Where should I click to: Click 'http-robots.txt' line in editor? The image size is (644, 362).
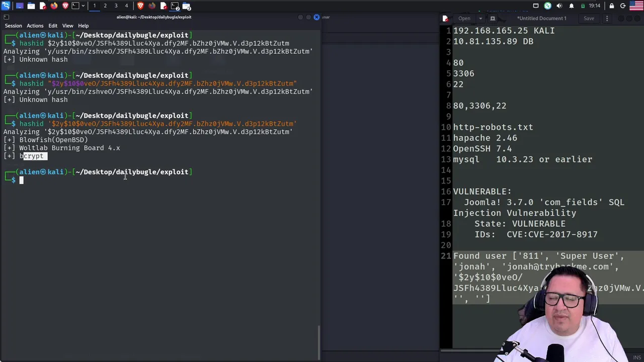(x=493, y=127)
